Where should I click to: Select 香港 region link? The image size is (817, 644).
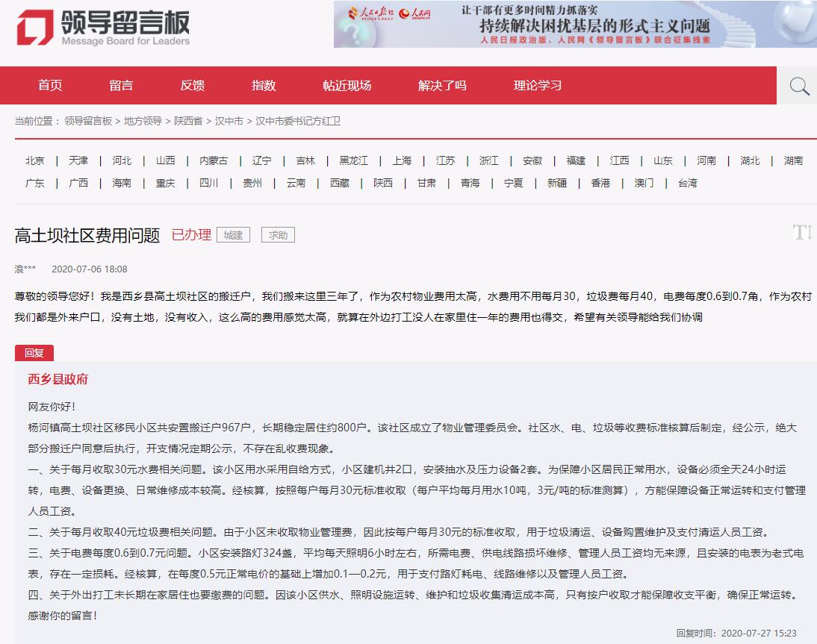click(x=600, y=184)
